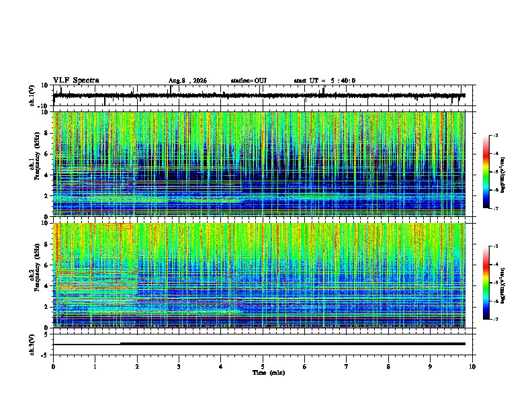This screenshot has width=532, height=411.
Task: Select the date text 'Aug.8 , 2026'
Action: [187, 81]
